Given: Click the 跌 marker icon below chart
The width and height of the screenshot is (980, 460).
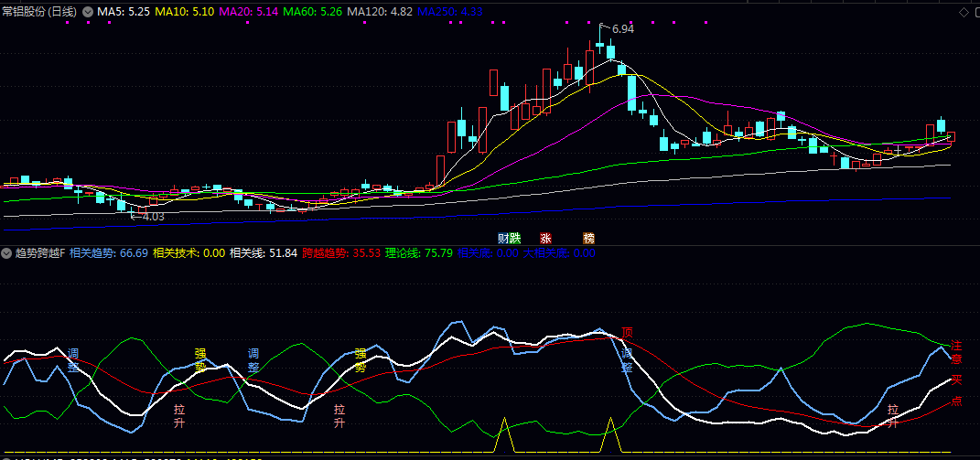Looking at the screenshot, I should pyautogui.click(x=514, y=238).
